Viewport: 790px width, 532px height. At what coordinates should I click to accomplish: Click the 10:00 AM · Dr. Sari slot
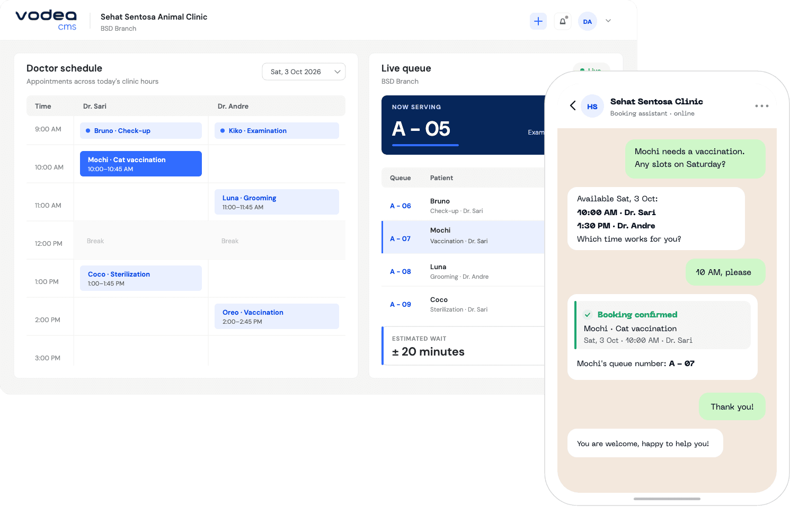(x=616, y=212)
